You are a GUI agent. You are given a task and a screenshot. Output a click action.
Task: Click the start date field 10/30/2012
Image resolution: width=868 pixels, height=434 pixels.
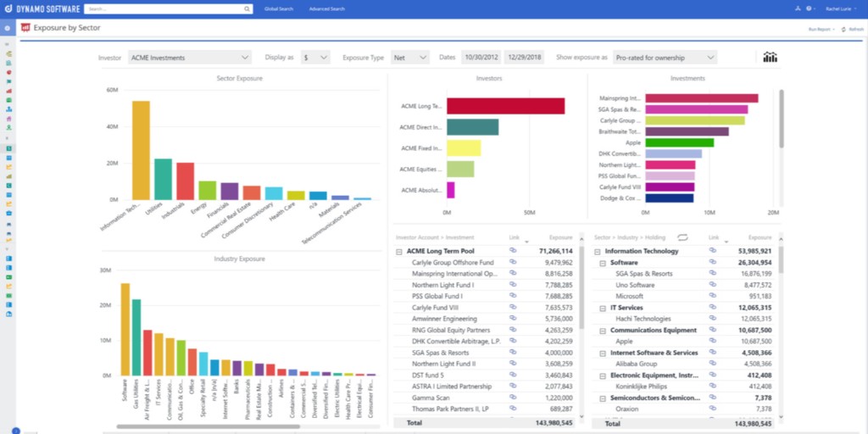(x=481, y=58)
